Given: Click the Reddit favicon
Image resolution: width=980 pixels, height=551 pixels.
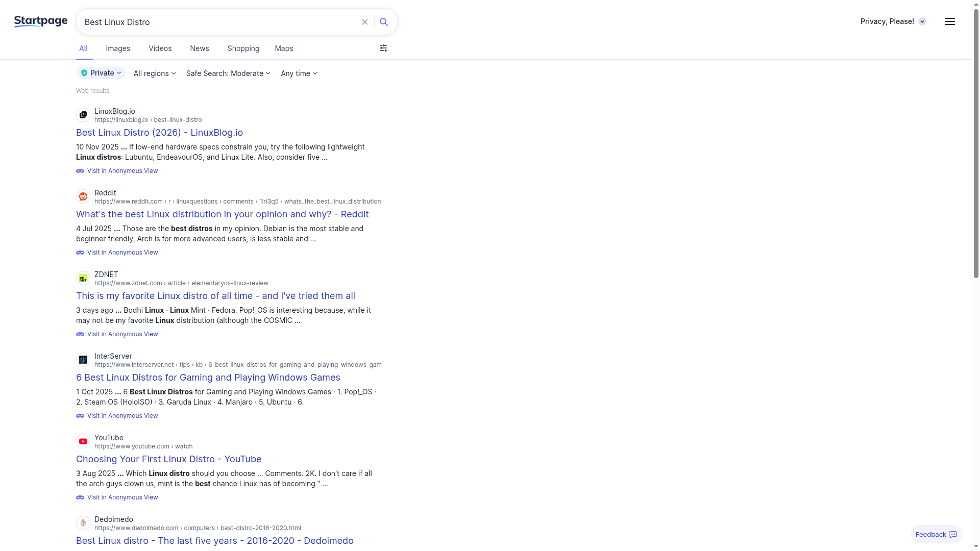Looking at the screenshot, I should (83, 196).
